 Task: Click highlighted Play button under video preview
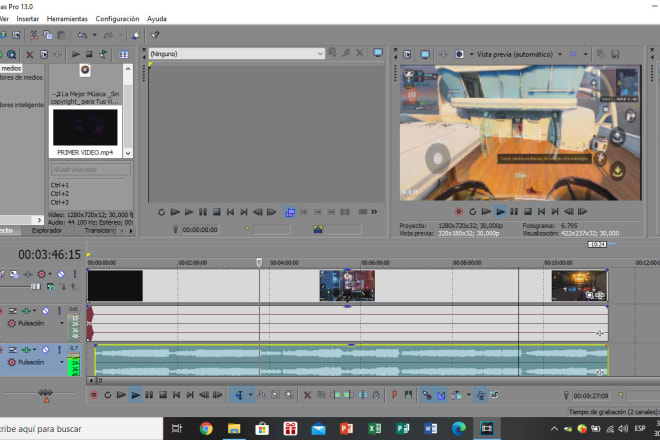click(x=500, y=212)
